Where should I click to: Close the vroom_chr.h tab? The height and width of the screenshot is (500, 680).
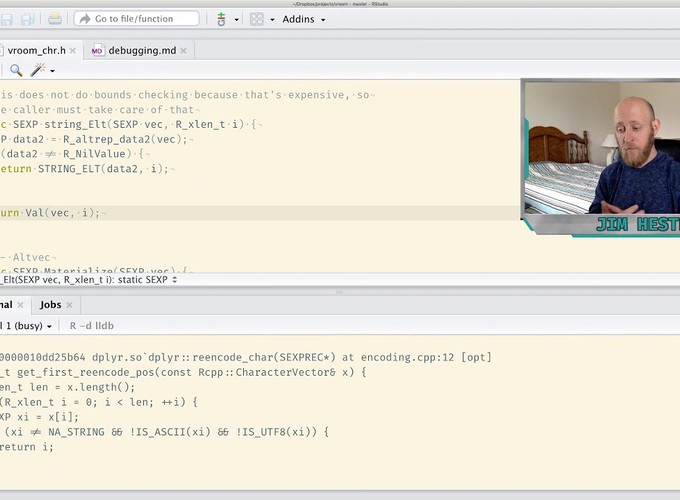pos(73,51)
